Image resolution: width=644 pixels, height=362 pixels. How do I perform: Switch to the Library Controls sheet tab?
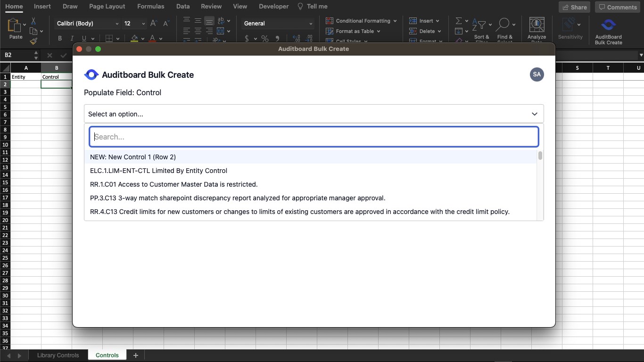pos(58,355)
